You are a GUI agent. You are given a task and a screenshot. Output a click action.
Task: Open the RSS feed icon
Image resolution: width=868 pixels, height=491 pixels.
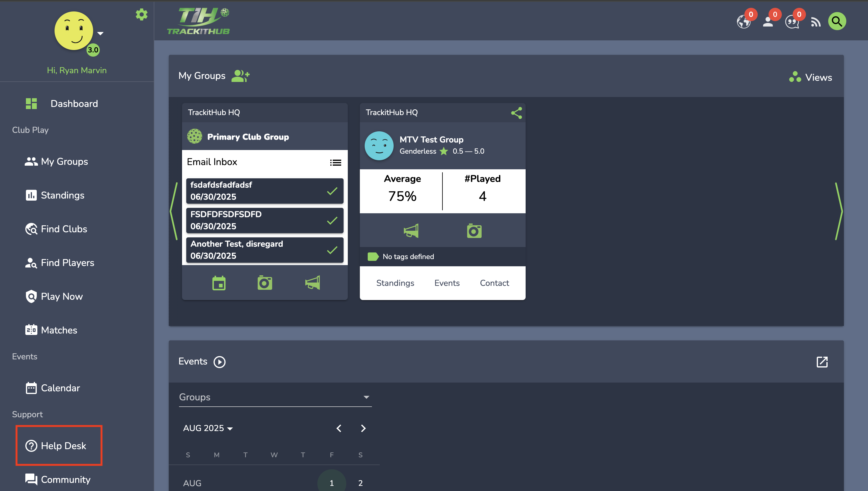click(815, 22)
